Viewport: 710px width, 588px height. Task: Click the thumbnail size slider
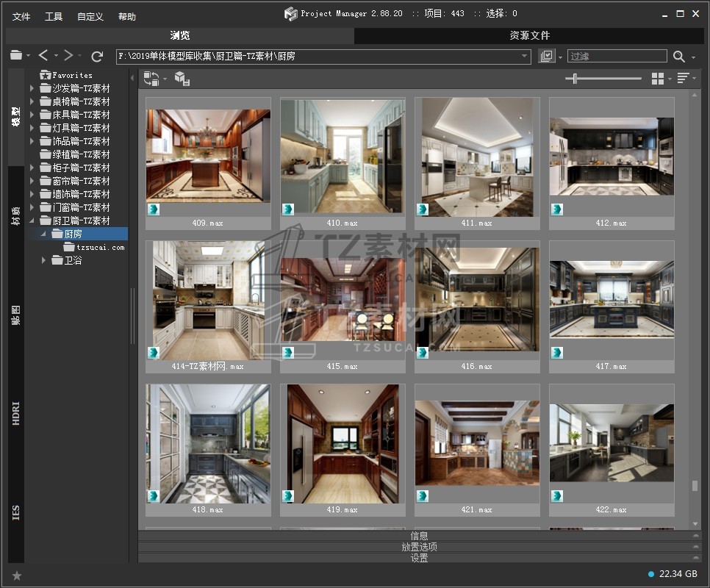(x=575, y=79)
